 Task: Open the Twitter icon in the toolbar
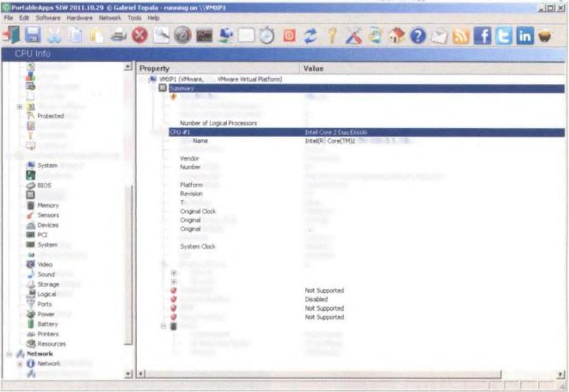(503, 36)
